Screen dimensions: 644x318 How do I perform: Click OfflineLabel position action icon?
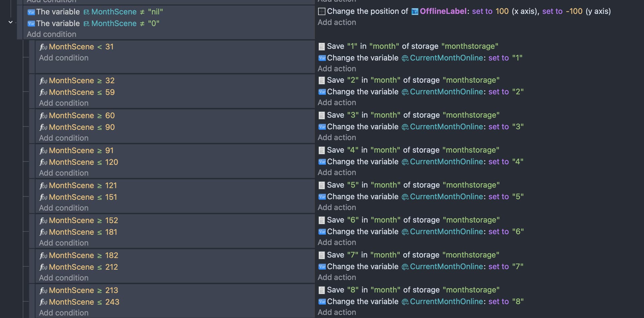tap(321, 11)
